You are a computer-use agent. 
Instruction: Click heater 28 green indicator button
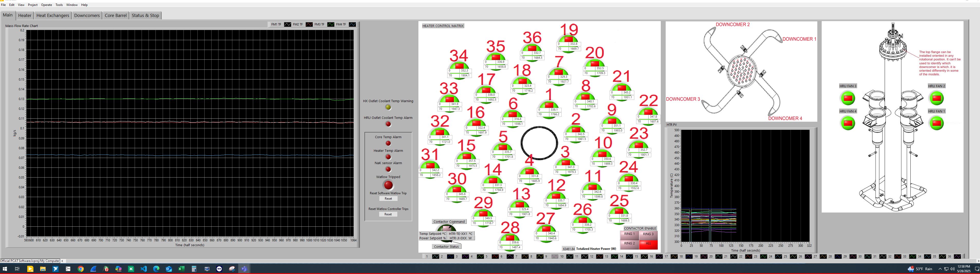coord(510,238)
